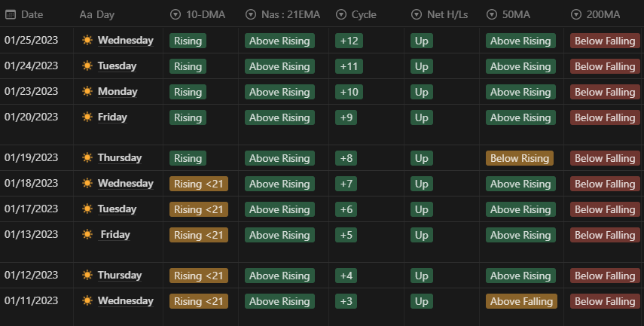The width and height of the screenshot is (644, 326).
Task: Click the +12 Cycle tag
Action: (349, 41)
